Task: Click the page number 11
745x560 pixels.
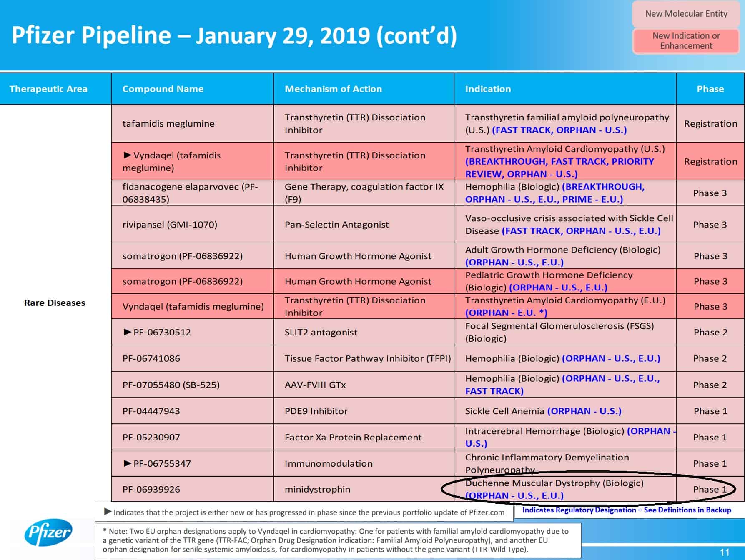Action: pos(725,552)
